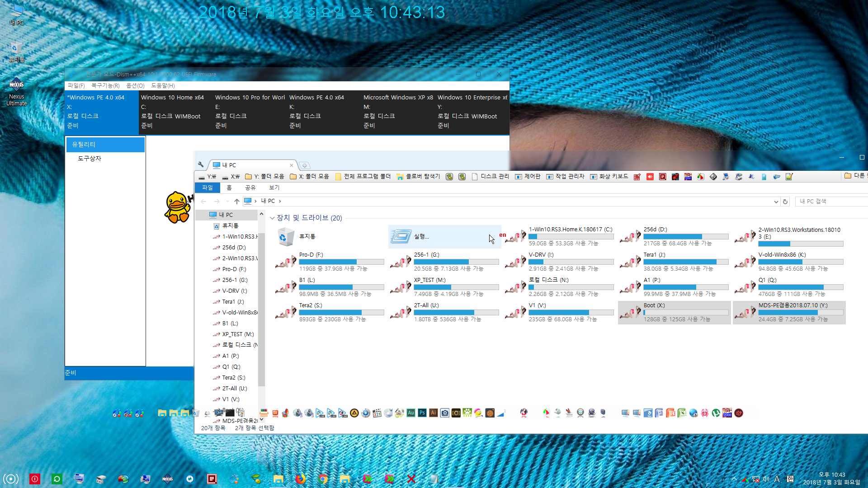Select Microsoft Windows XP image in Dism++
The image size is (868, 488).
coord(398,112)
